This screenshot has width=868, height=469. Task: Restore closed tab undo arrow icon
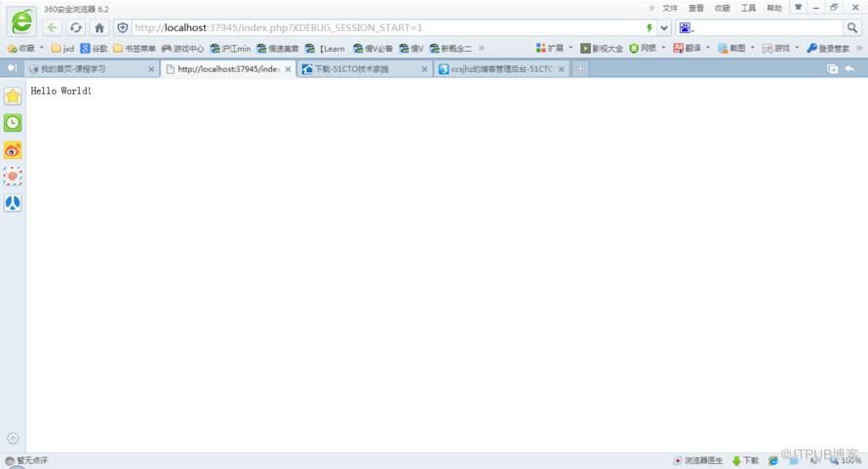(849, 68)
